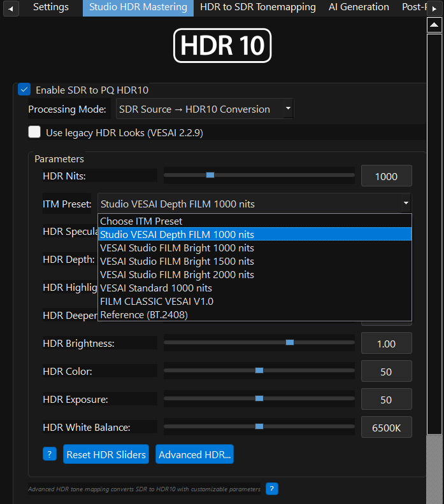Choose VESAI Studio FILM Bright 1000 nits
The height and width of the screenshot is (504, 444).
click(x=255, y=248)
